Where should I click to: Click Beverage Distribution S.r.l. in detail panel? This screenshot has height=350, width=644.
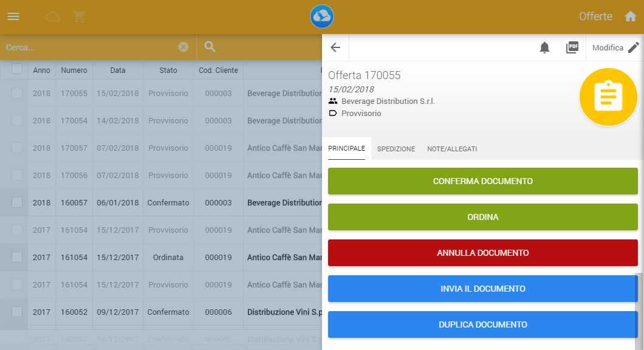(388, 101)
